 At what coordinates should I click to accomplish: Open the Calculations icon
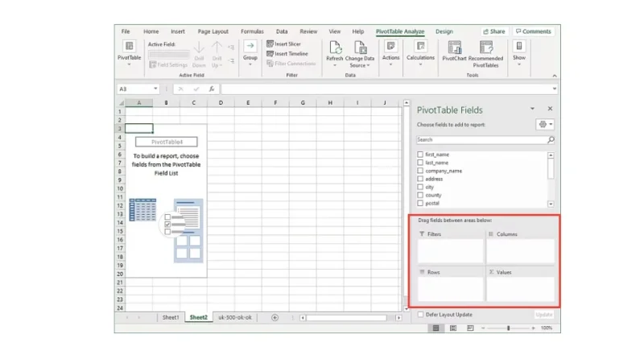pos(420,46)
